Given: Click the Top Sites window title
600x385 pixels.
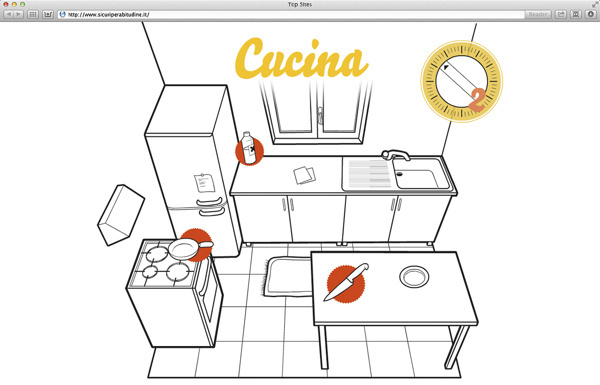Looking at the screenshot, I should point(300,4).
